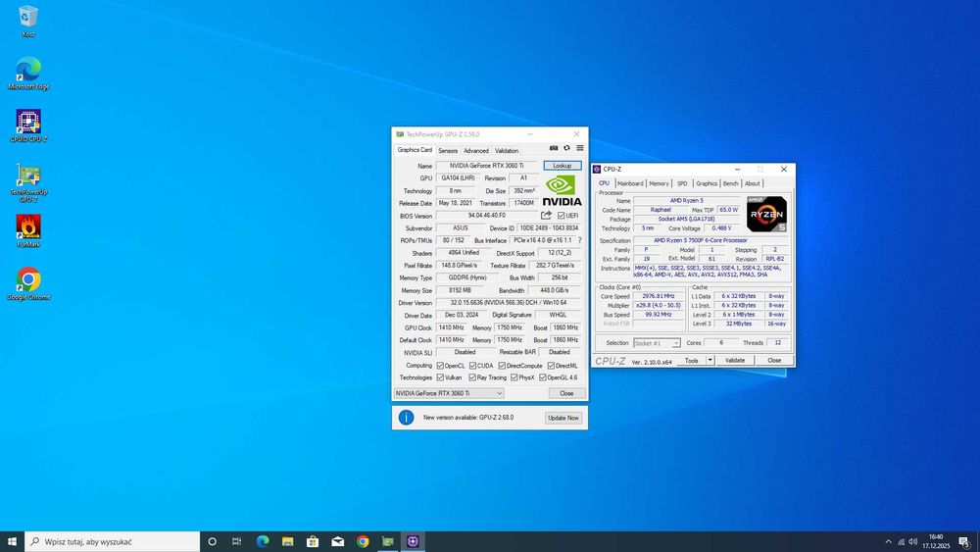Show hidden system tray icons
This screenshot has width=980, height=552.
point(888,541)
